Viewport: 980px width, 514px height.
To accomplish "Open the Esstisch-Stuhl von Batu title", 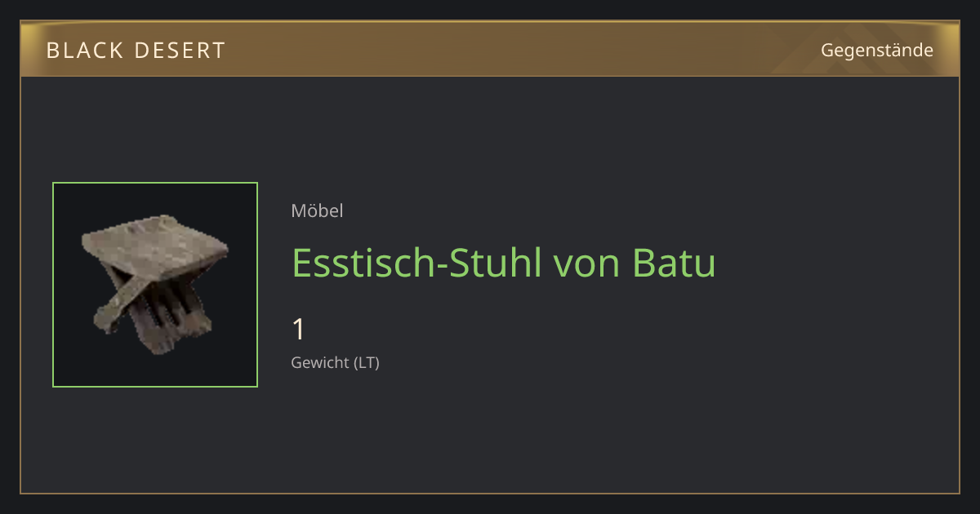I will coord(504,263).
